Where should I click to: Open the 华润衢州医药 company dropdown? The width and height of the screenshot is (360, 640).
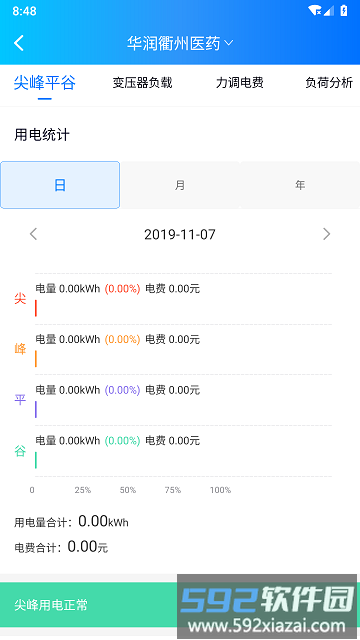coord(180,43)
